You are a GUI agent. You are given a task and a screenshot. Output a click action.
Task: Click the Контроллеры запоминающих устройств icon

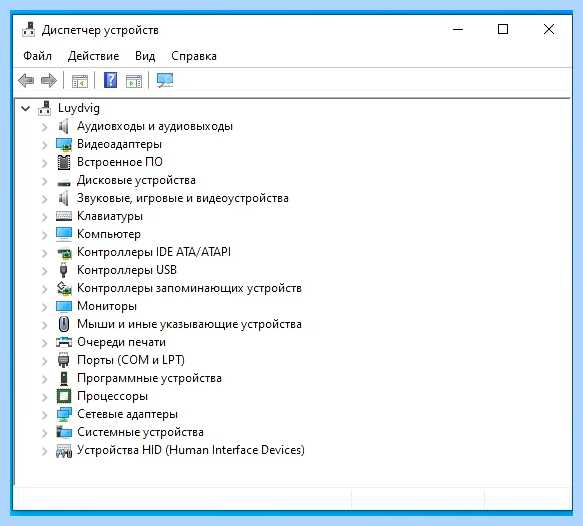click(x=64, y=288)
